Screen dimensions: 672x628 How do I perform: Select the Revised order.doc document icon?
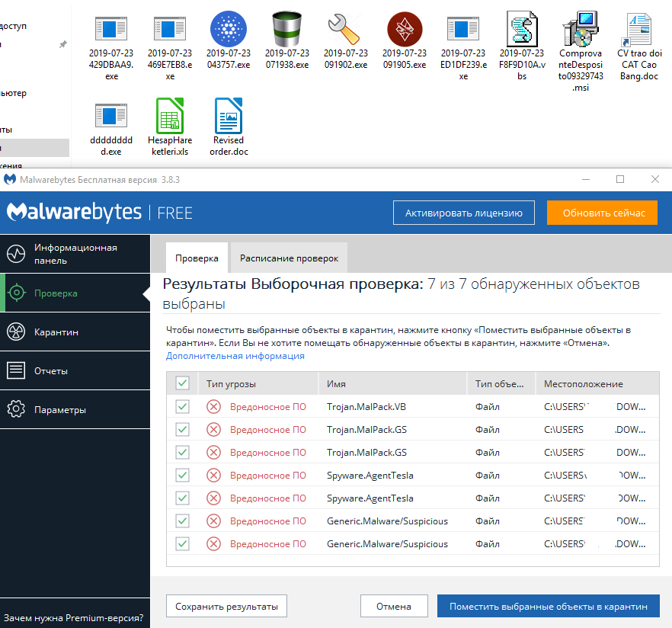(x=229, y=116)
